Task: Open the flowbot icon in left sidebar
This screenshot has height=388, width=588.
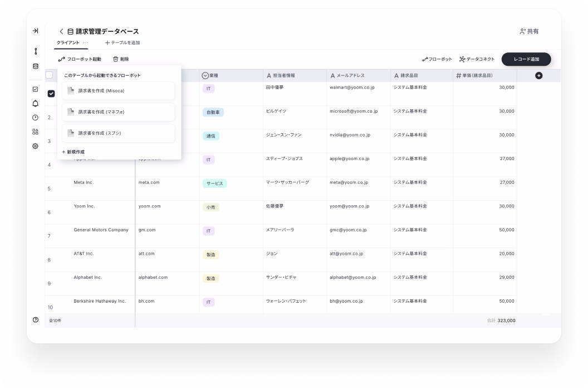Action: point(36,51)
